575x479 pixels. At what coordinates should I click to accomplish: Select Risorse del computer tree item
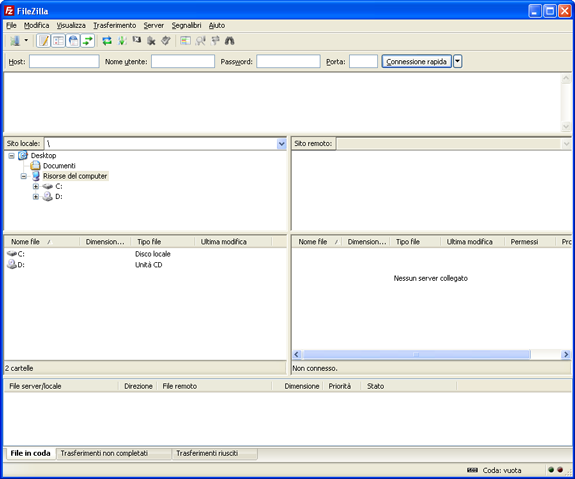click(75, 176)
